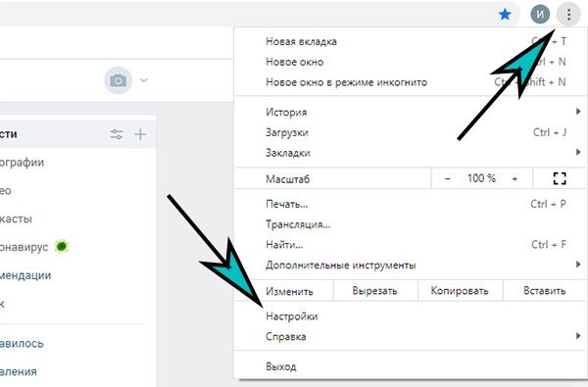Click the sidebar link ending in касты
The height and width of the screenshot is (387, 588).
tap(16, 218)
